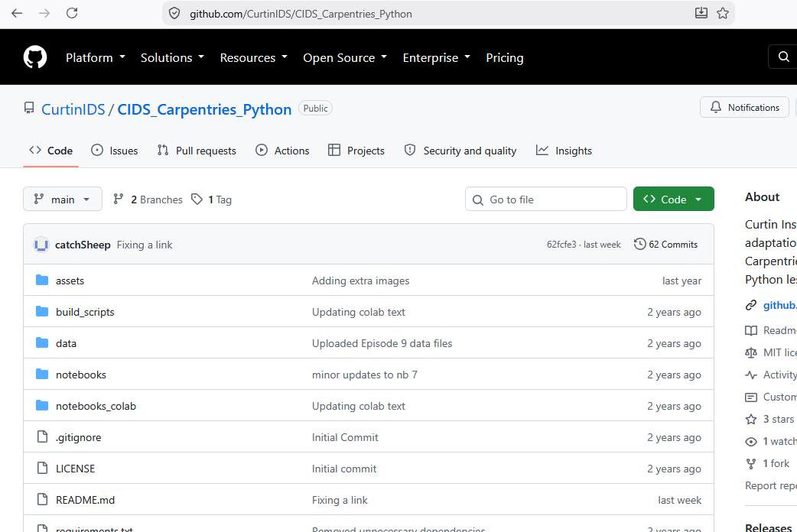797x532 pixels.
Task: Click the browser forward arrow
Action: coord(44,13)
